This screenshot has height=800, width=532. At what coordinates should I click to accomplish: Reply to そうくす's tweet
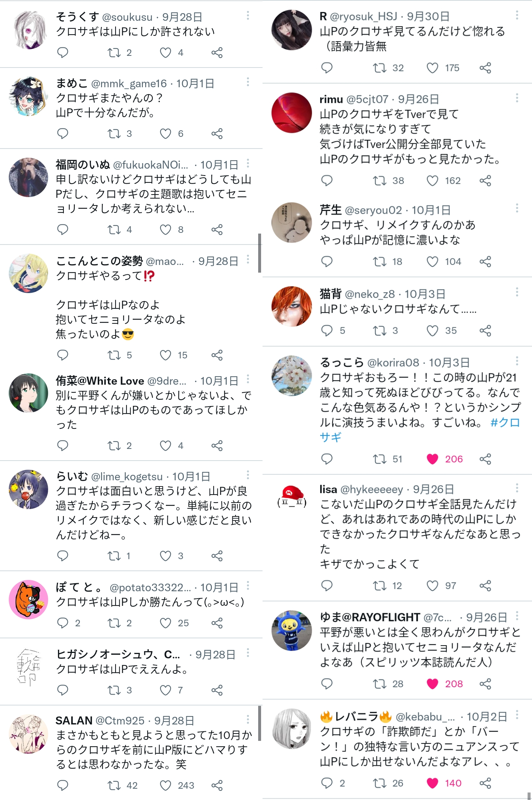click(x=63, y=53)
